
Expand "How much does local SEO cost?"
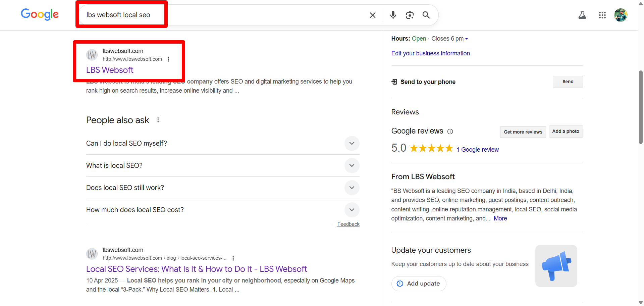pos(352,210)
